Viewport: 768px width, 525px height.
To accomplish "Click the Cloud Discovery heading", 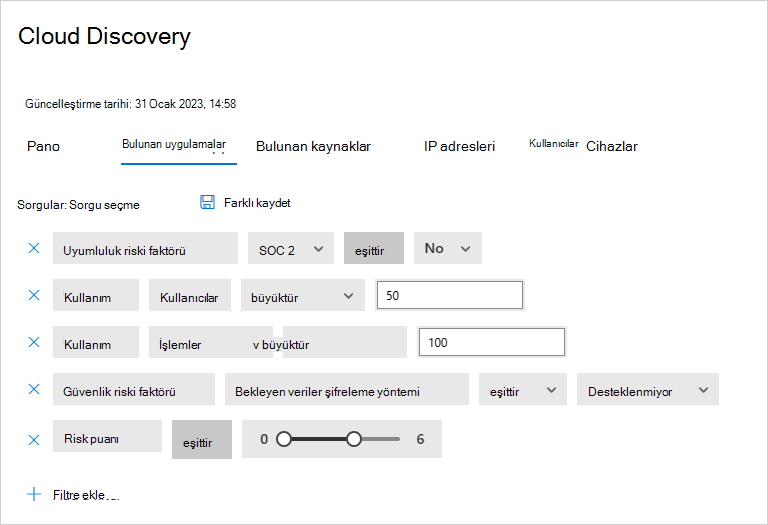I will coord(104,37).
